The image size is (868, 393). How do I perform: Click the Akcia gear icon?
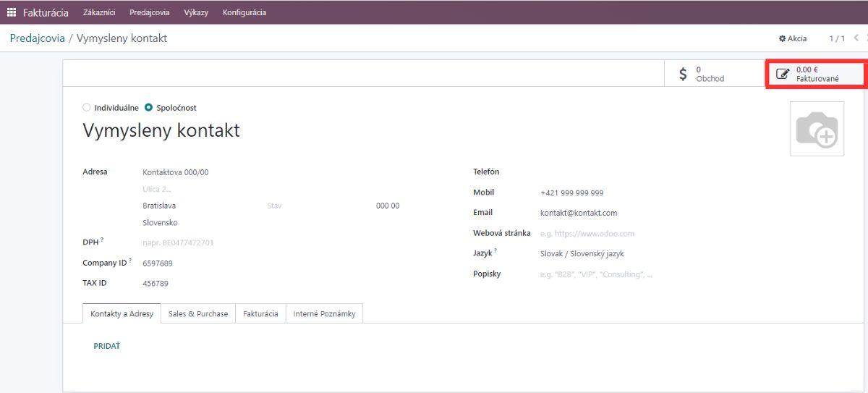tap(782, 38)
